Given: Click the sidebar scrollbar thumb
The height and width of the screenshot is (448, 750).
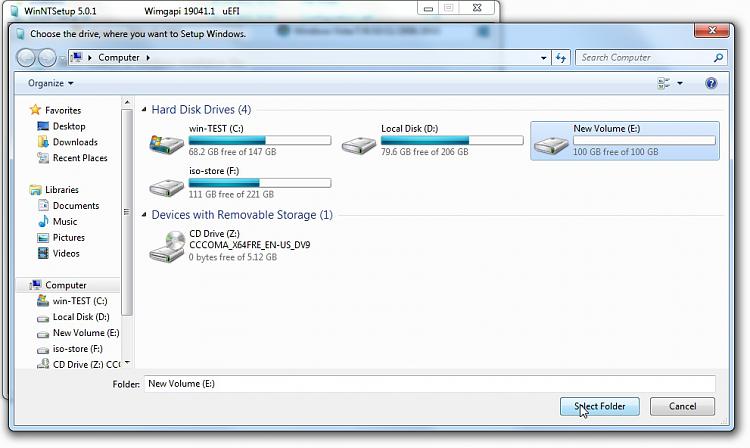Looking at the screenshot, I should (127, 212).
